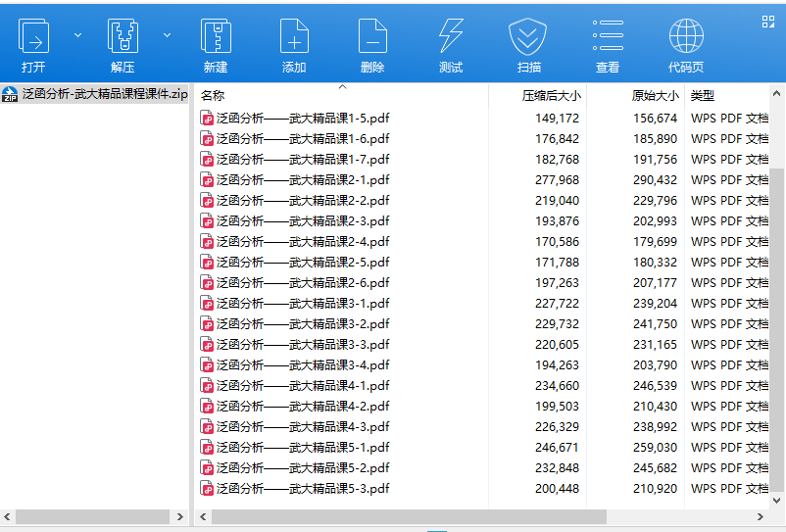Select file 泛函分析——武大精品课4-1.pdf

tap(303, 385)
